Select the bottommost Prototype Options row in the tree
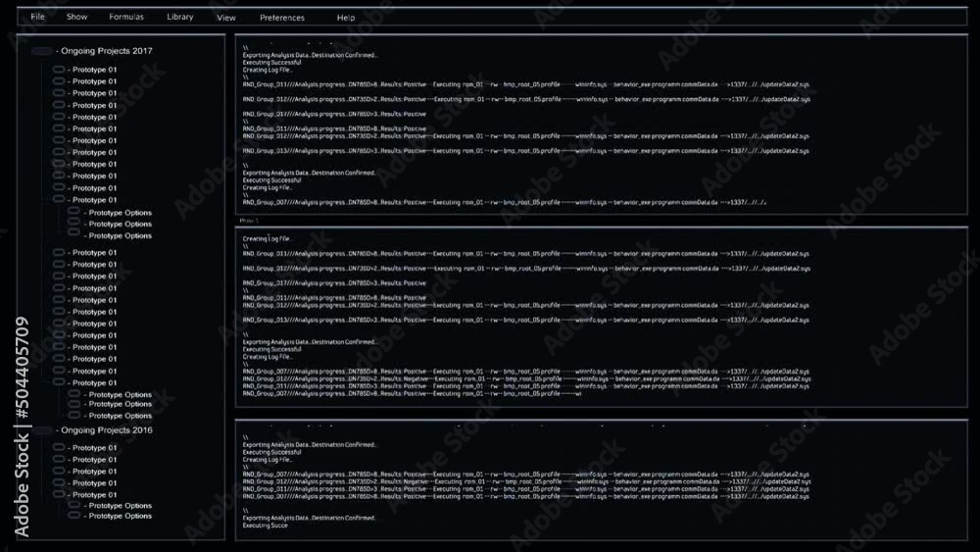This screenshot has height=552, width=980. click(118, 517)
